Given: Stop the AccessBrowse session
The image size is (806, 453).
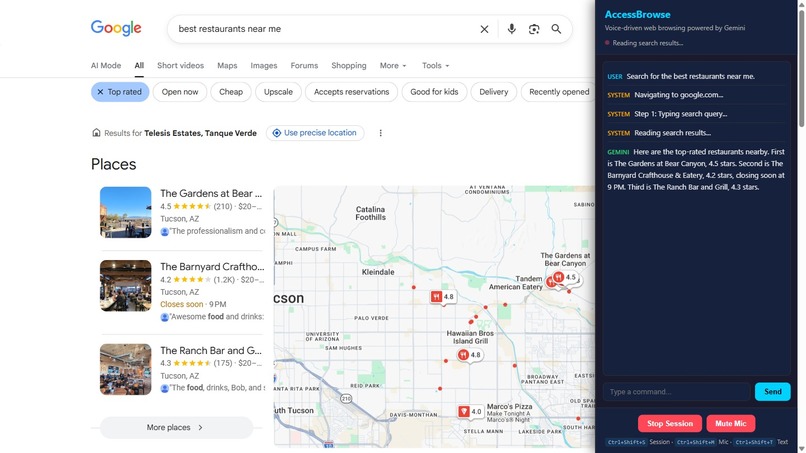Looking at the screenshot, I should click(670, 424).
